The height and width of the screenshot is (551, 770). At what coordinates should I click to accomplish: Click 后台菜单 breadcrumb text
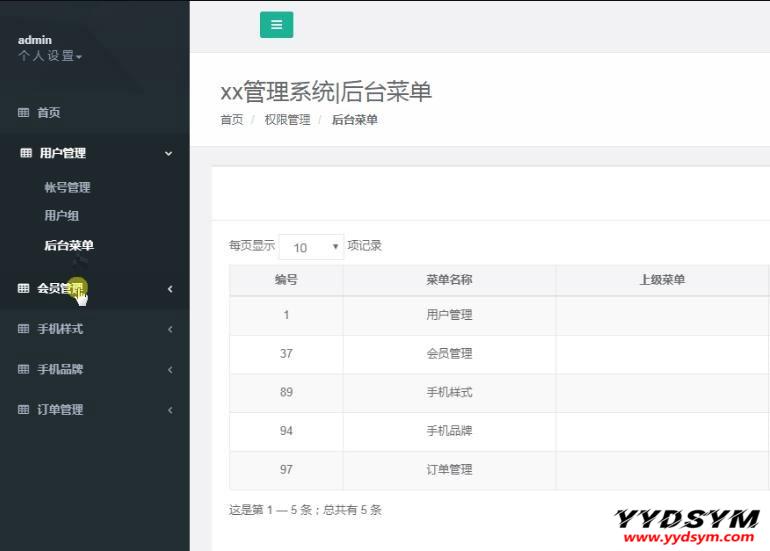(355, 120)
